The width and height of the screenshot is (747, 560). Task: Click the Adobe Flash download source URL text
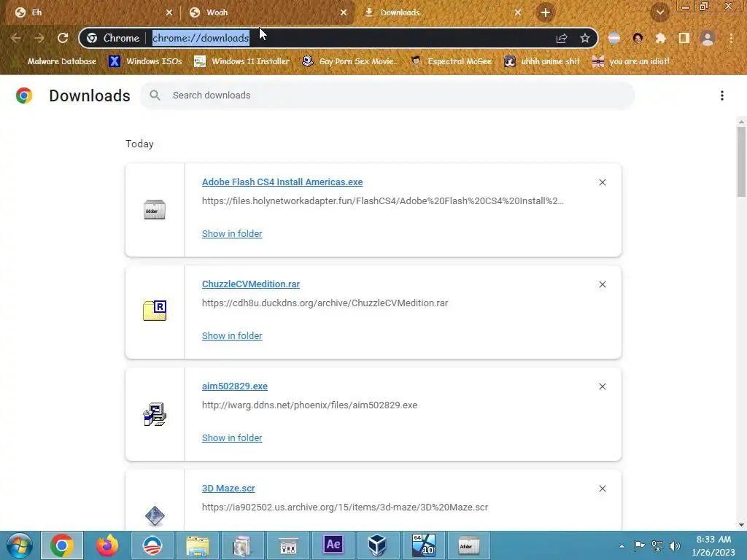pos(382,201)
